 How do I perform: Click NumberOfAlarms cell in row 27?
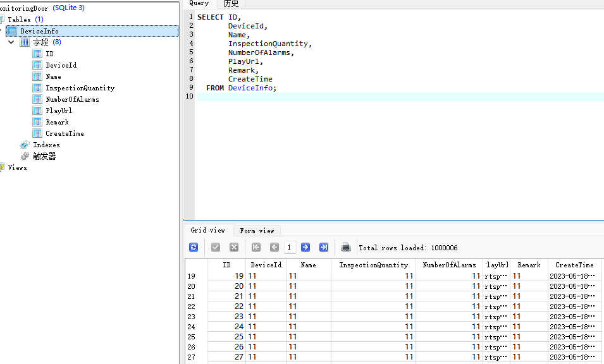pyautogui.click(x=449, y=356)
